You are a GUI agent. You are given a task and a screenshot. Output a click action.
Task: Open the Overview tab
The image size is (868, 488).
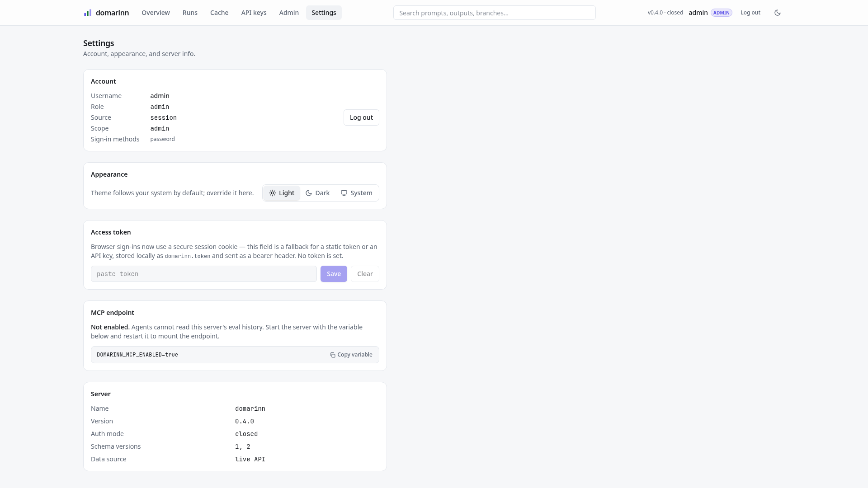[156, 13]
